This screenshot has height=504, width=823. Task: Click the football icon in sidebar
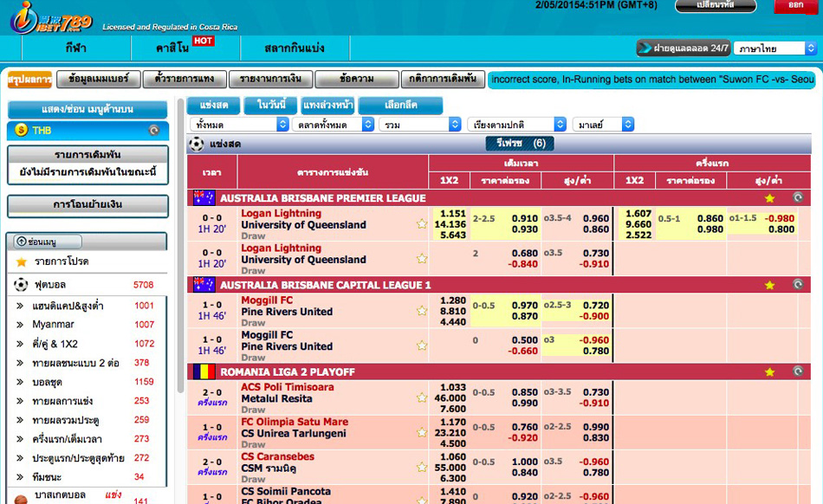(21, 284)
